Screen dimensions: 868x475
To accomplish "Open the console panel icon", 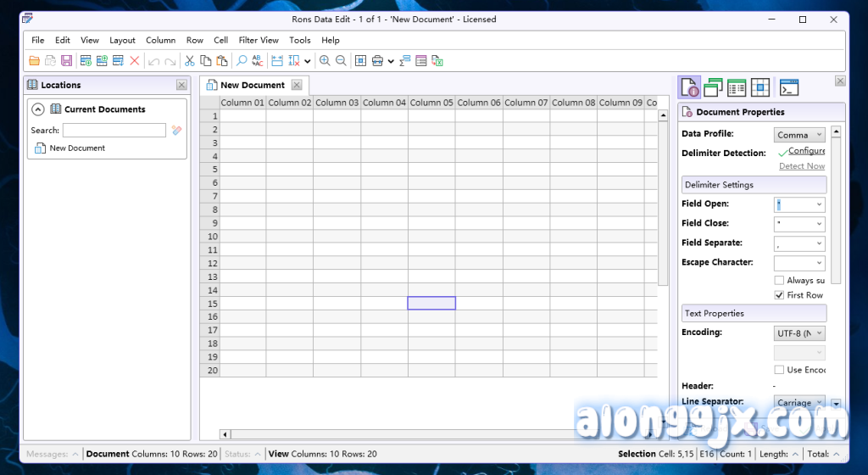I will coord(789,87).
